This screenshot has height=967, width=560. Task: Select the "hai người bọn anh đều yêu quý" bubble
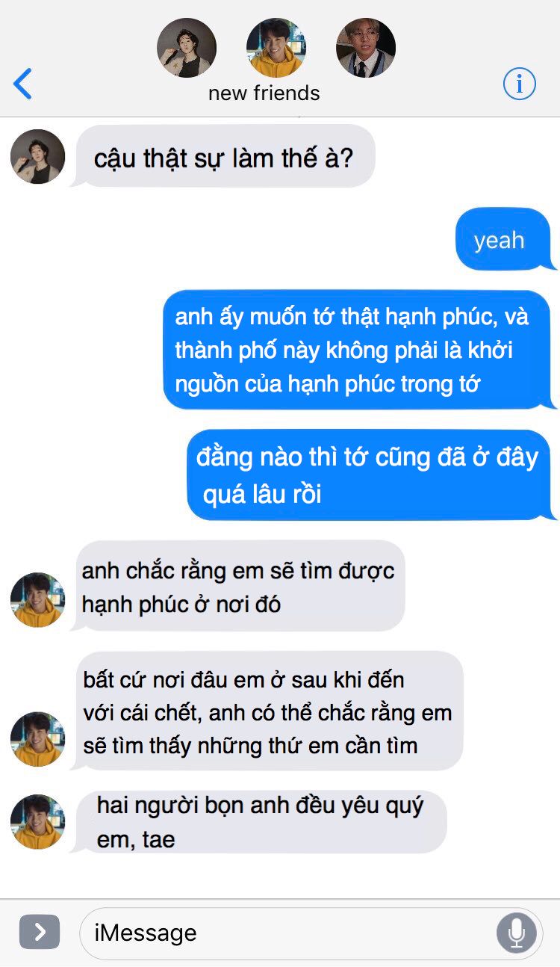[x=259, y=821]
